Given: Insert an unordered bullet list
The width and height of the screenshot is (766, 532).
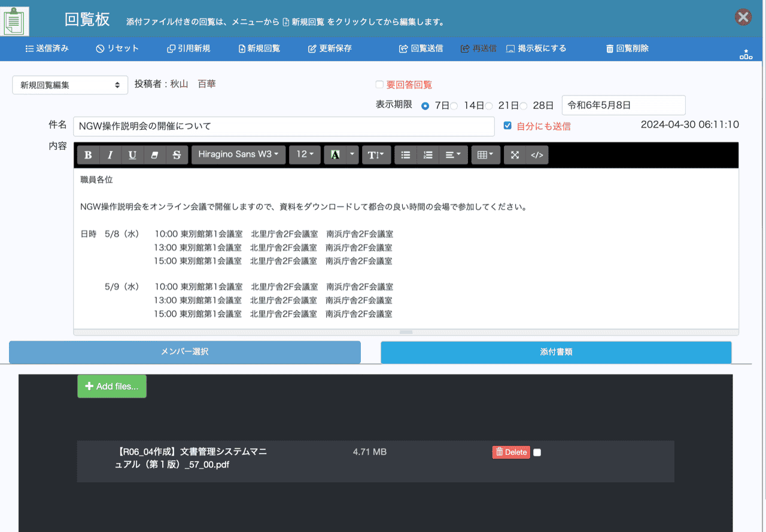Looking at the screenshot, I should pyautogui.click(x=406, y=155).
